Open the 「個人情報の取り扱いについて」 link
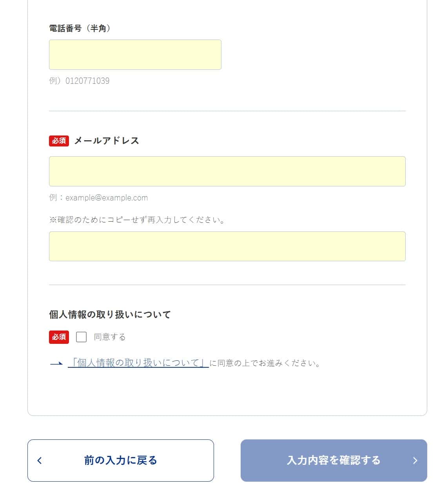This screenshot has height=495, width=448. tap(138, 363)
